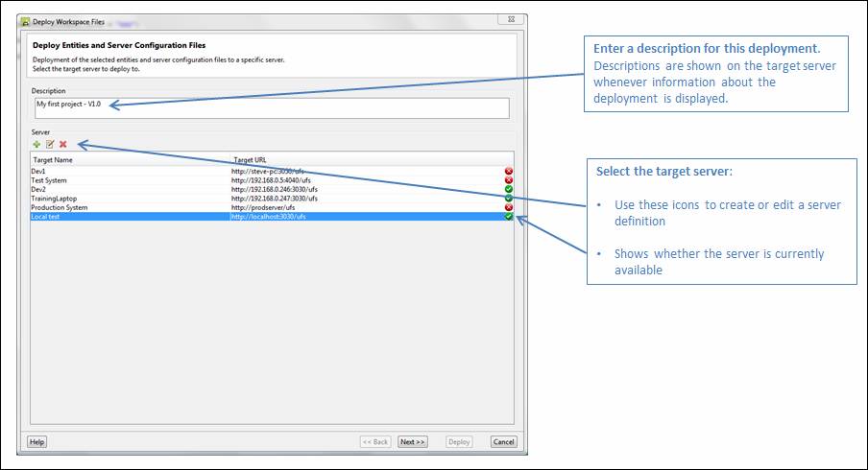
Task: Click Test System red status icon
Action: coord(508,180)
